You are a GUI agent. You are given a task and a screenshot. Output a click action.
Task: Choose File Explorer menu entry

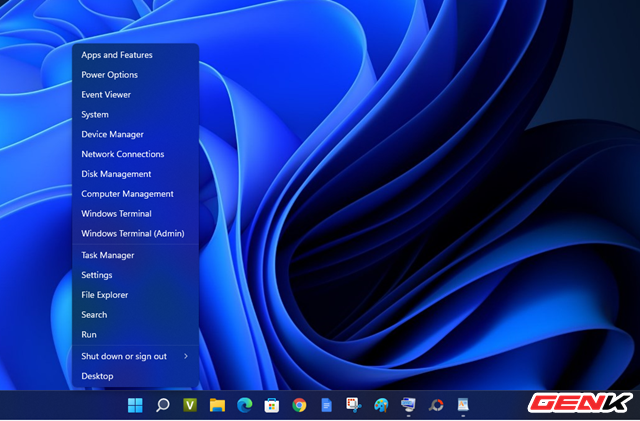(136, 295)
